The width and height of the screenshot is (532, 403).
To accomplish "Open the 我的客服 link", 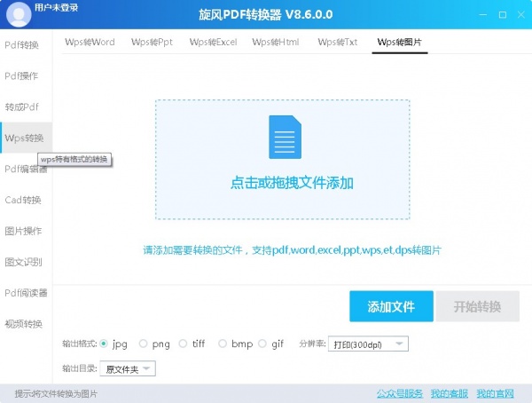I will 448,393.
